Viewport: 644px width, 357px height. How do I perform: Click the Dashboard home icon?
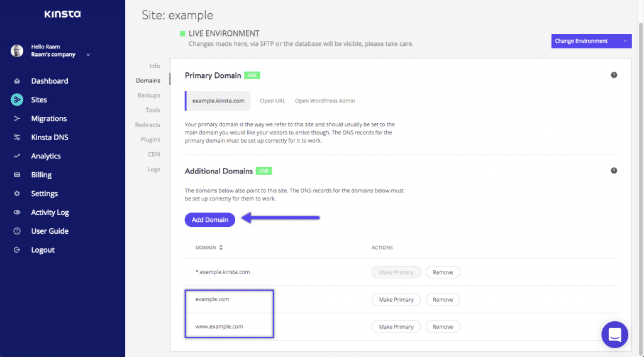click(x=17, y=81)
